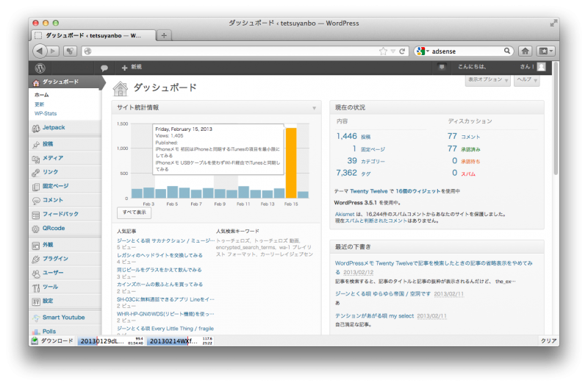This screenshot has width=588, height=386.
Task: Open Smart Youtube sidebar item
Action: [x=65, y=318]
